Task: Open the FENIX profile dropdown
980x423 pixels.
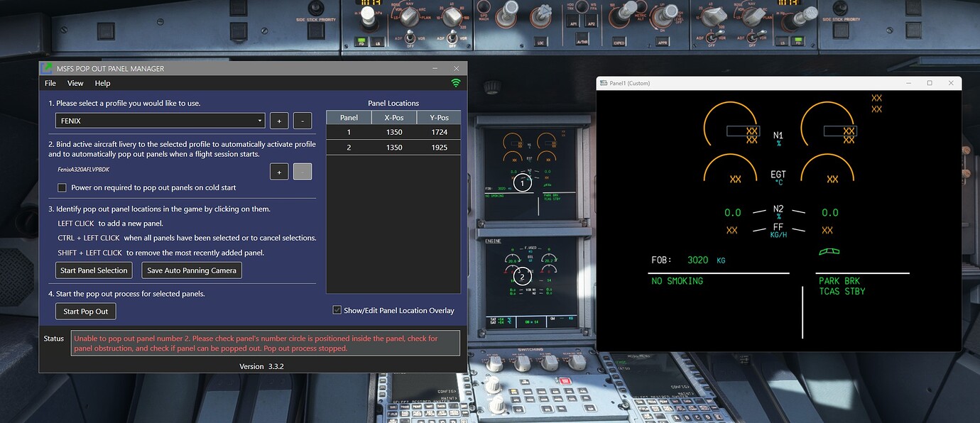Action: point(260,120)
